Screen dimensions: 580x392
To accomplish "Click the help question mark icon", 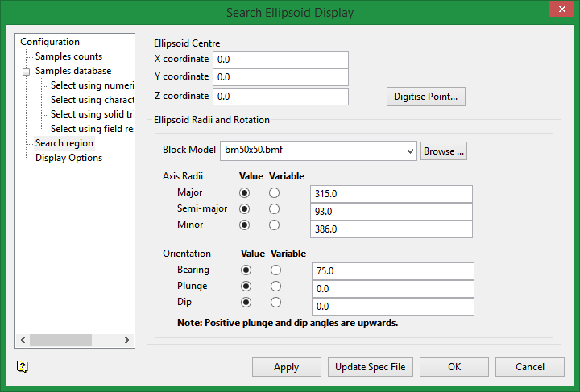I will pos(23,367).
